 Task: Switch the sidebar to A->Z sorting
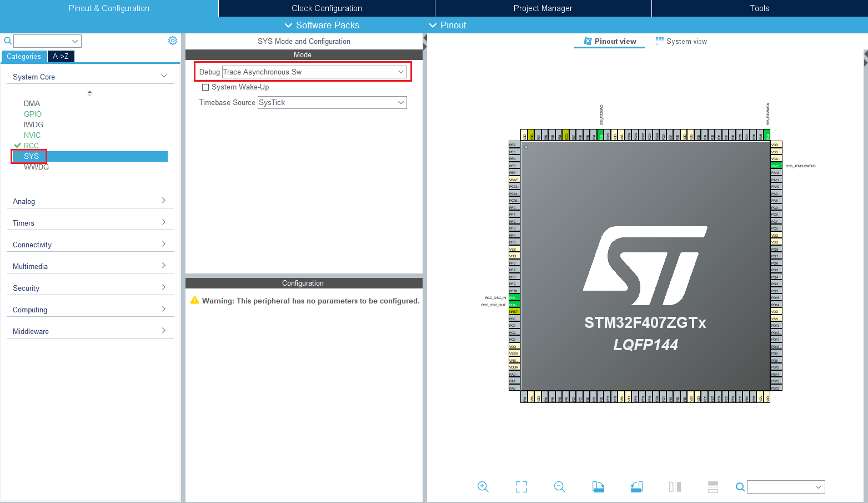pos(61,56)
